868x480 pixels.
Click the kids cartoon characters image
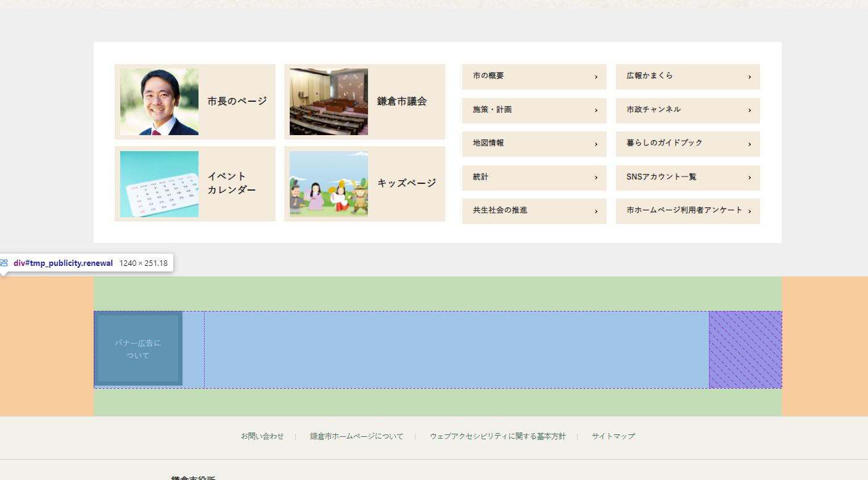[x=329, y=184]
